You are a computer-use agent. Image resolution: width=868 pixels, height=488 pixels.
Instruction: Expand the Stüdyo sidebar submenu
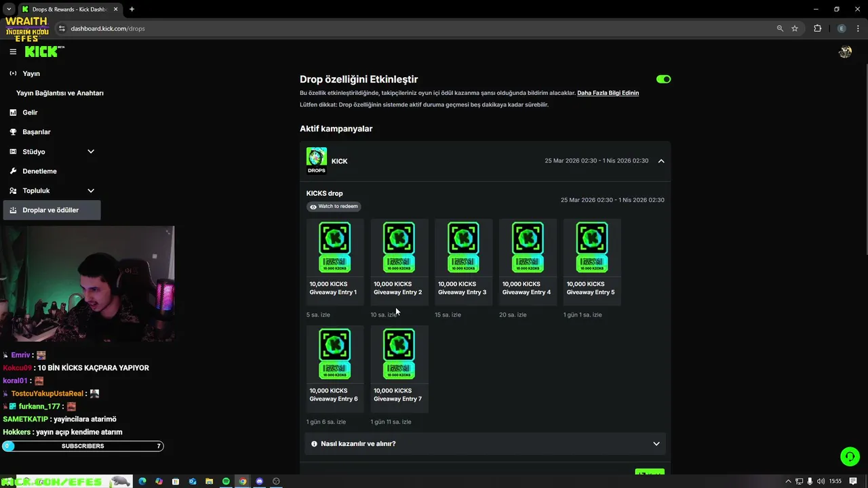91,152
